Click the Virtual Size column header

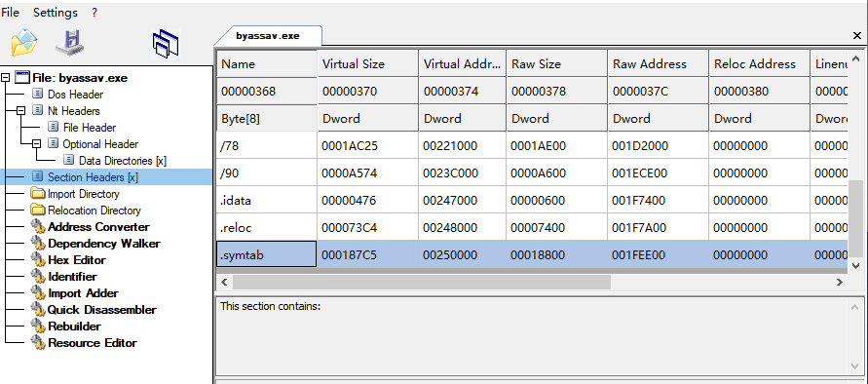[368, 63]
